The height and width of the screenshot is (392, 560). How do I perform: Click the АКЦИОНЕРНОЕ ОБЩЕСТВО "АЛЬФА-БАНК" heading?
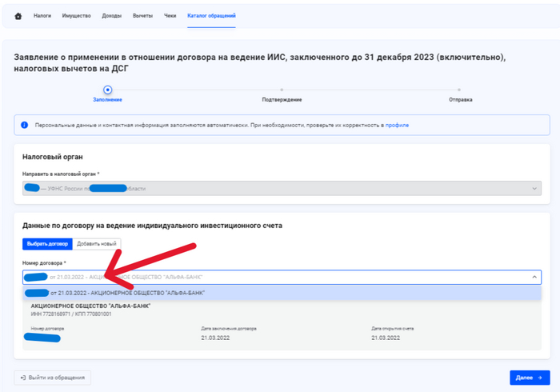tap(90, 306)
